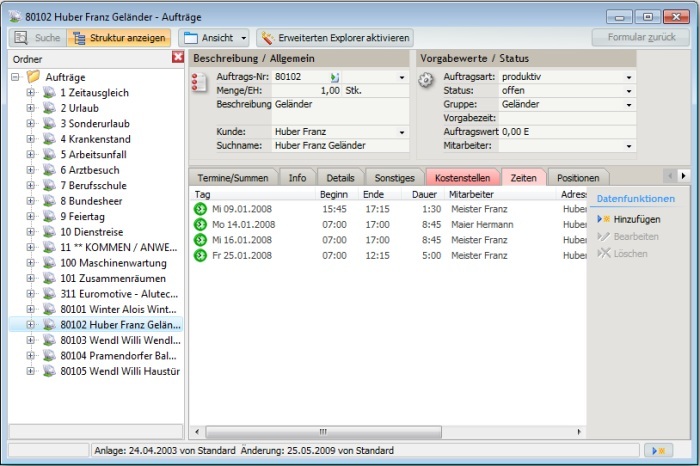
Task: Click the order document icon beside Auftrags-Nr
Action: [199, 83]
